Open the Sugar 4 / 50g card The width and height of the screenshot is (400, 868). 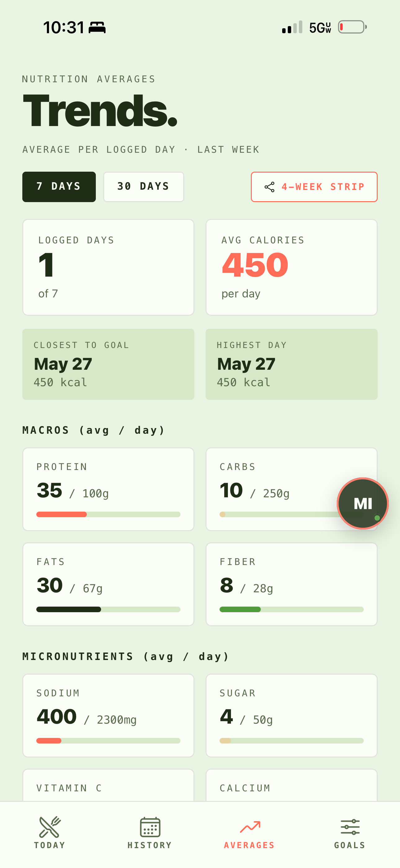point(291,715)
